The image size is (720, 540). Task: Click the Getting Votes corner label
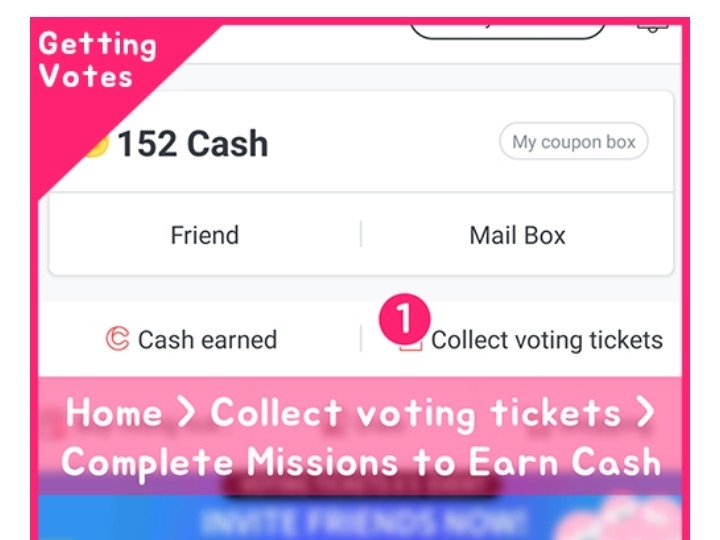click(96, 60)
